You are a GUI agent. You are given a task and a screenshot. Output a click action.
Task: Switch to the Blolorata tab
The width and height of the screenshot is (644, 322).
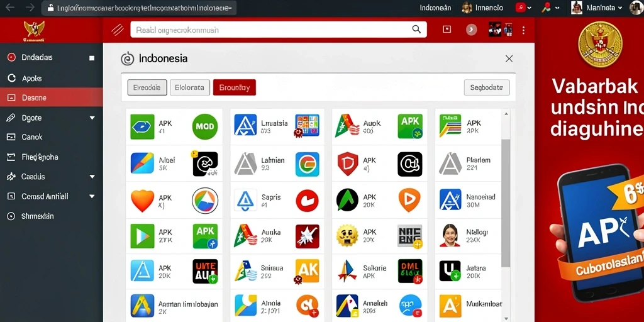(x=189, y=87)
